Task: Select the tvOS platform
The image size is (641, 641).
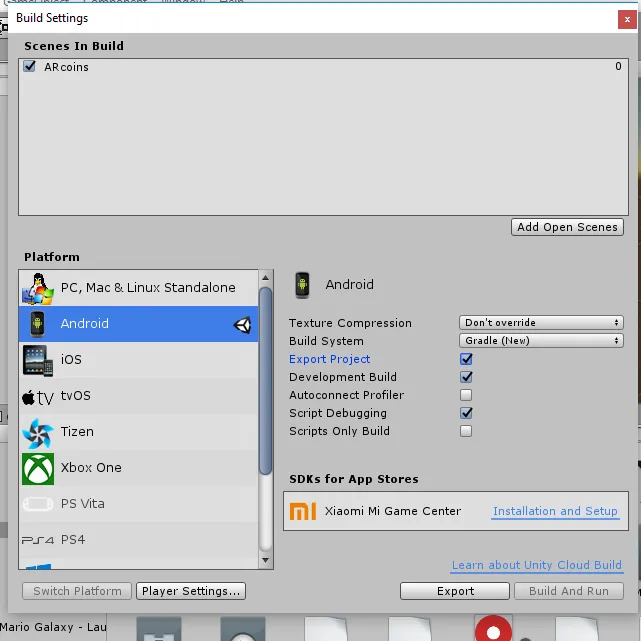Action: pyautogui.click(x=139, y=396)
